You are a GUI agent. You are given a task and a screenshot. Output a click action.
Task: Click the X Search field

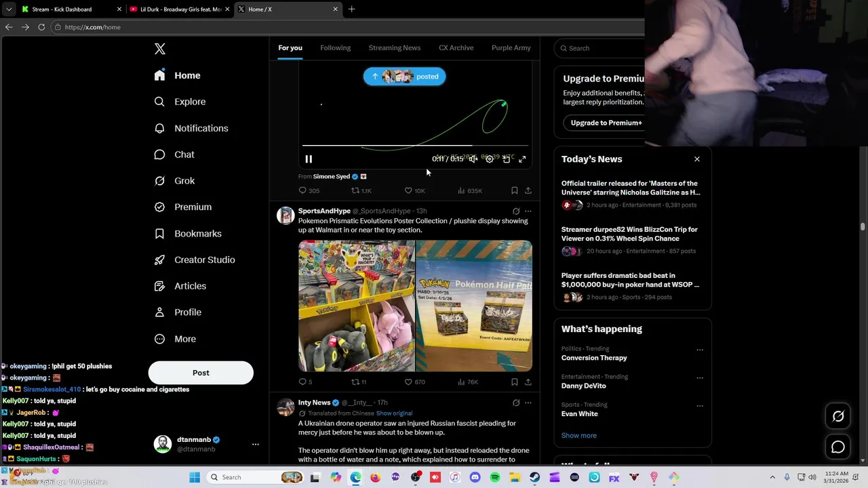point(600,48)
